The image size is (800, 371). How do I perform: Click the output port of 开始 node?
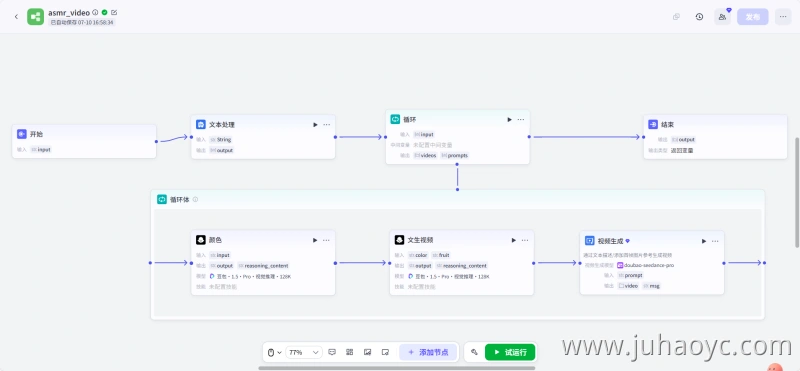156,141
